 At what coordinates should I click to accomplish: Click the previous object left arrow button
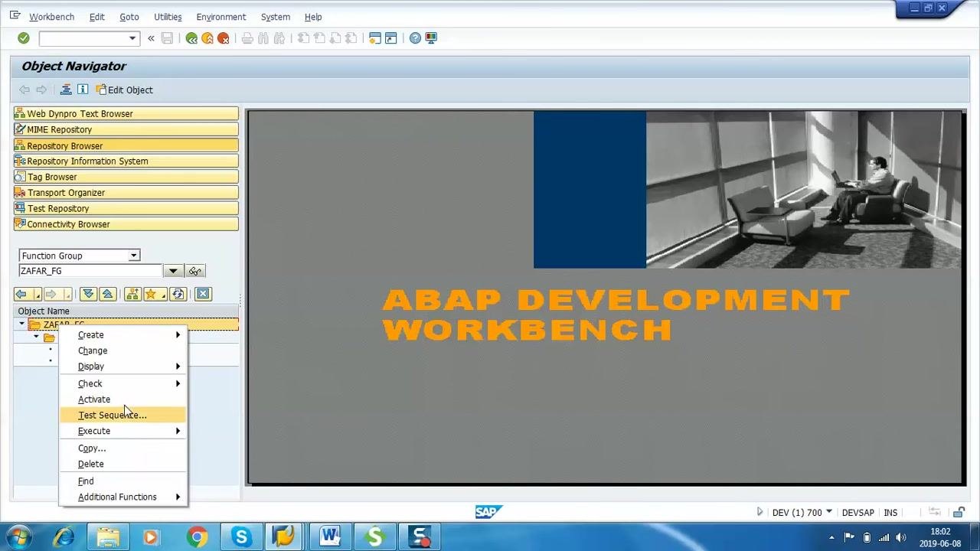tap(21, 295)
